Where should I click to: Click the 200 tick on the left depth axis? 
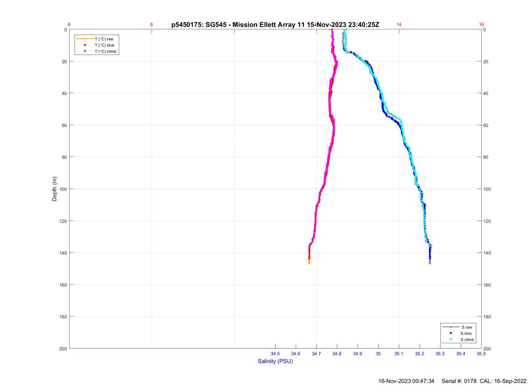click(x=63, y=349)
